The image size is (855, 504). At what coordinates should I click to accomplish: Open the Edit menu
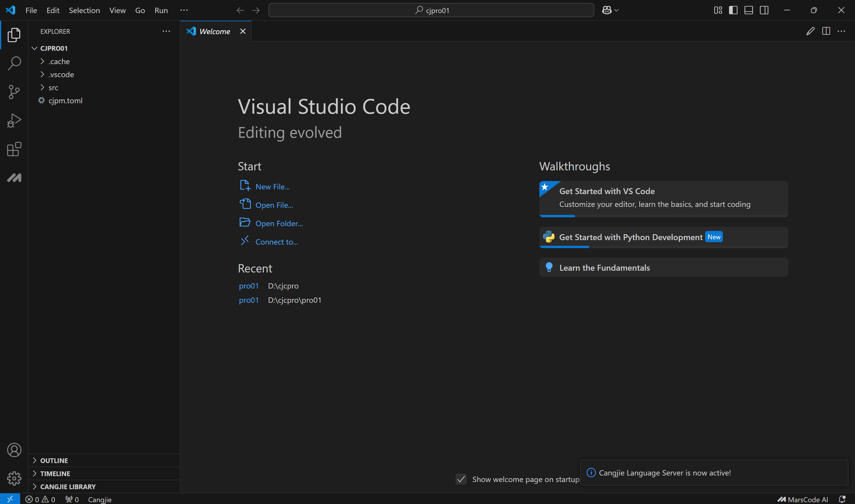(x=53, y=10)
